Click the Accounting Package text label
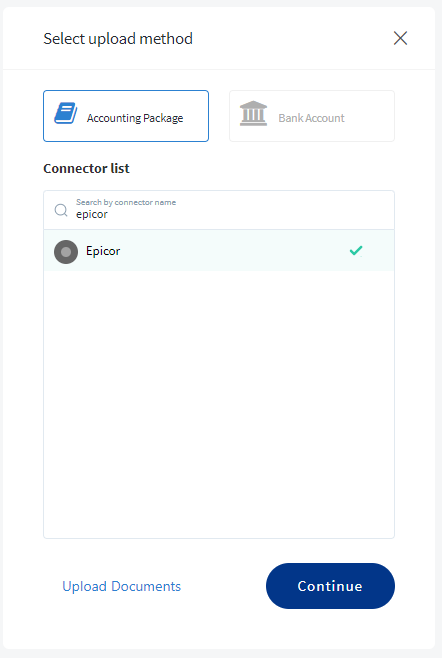This screenshot has width=442, height=658. (135, 118)
